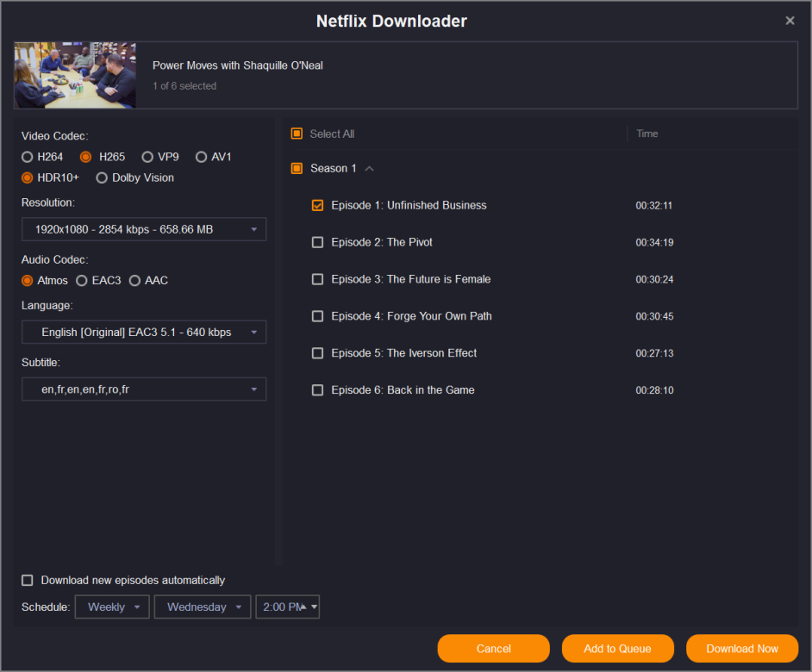
Task: Click the Add to Queue button
Action: coord(617,649)
